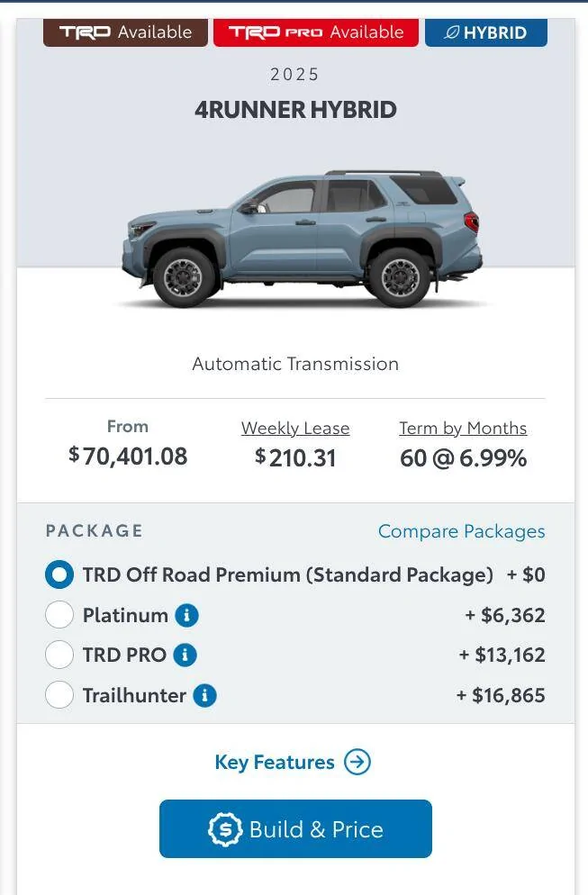Select the TRD Off Road Premium standard package

point(59,574)
